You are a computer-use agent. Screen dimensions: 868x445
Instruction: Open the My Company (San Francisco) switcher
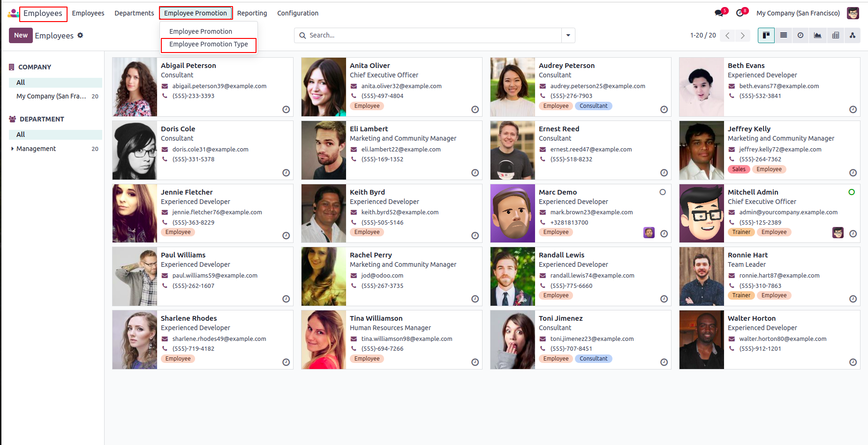[798, 13]
